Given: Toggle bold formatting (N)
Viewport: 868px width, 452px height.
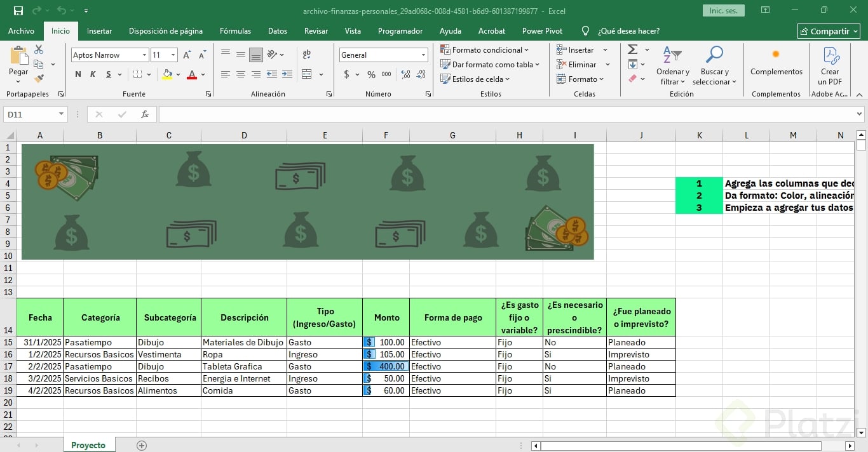Looking at the screenshot, I should pyautogui.click(x=78, y=75).
